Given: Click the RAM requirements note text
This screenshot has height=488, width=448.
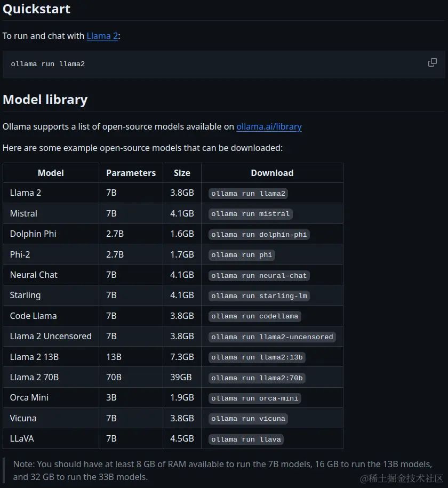Looking at the screenshot, I should [222, 470].
